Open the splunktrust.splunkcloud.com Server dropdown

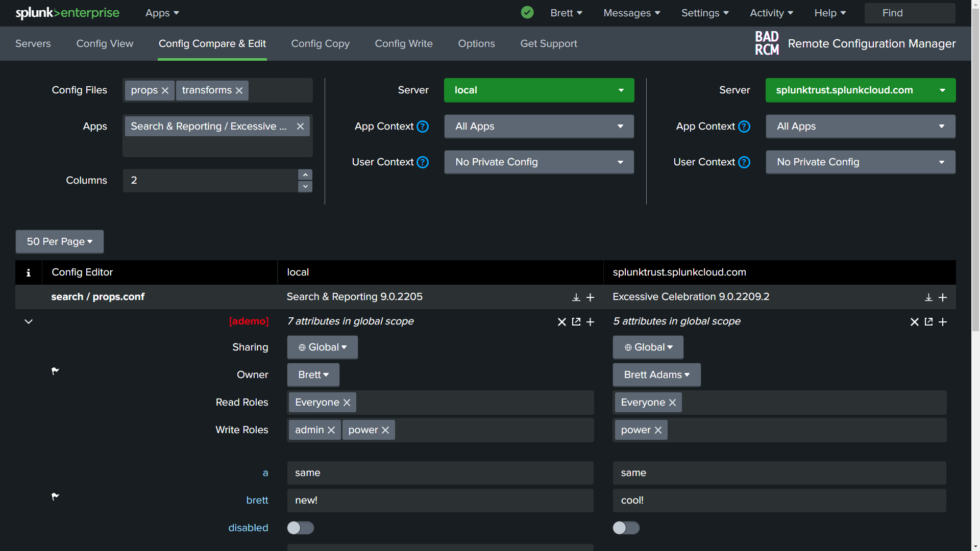tap(861, 90)
